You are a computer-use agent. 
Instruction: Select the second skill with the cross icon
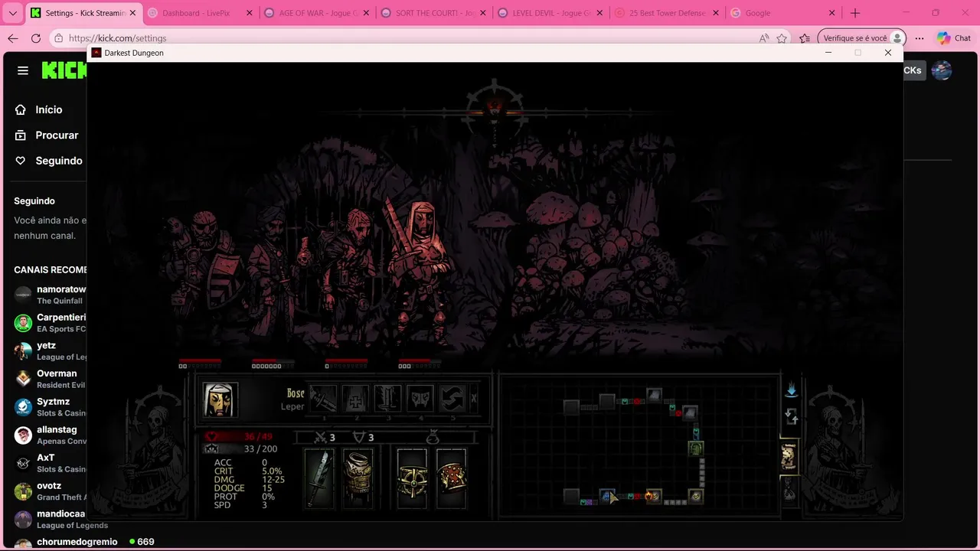(x=355, y=399)
